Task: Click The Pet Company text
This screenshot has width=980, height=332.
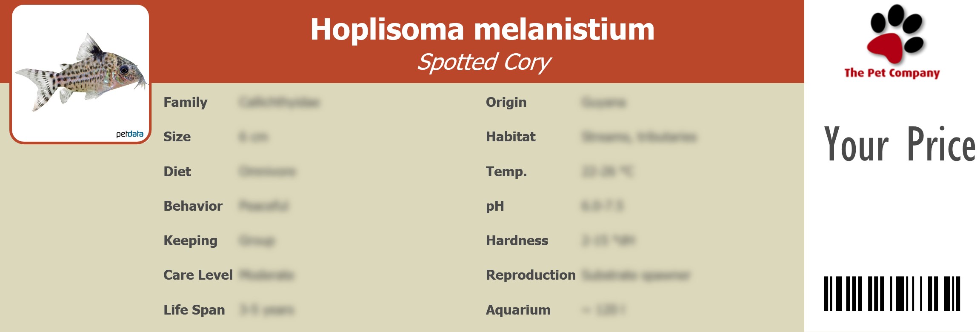Action: (892, 73)
